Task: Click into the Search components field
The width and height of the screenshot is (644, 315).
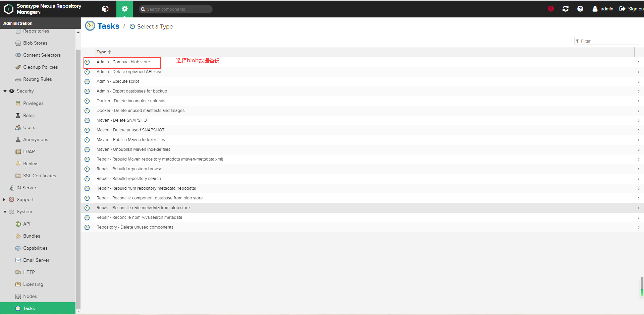Action: (x=176, y=9)
